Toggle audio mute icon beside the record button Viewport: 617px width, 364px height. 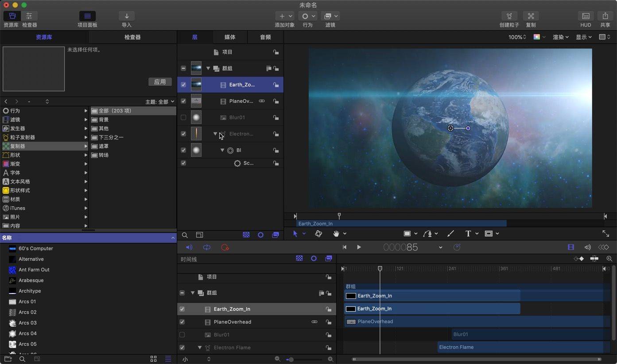pos(189,247)
